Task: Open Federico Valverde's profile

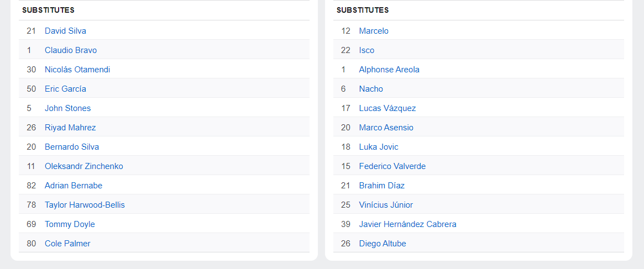Action: (x=392, y=166)
